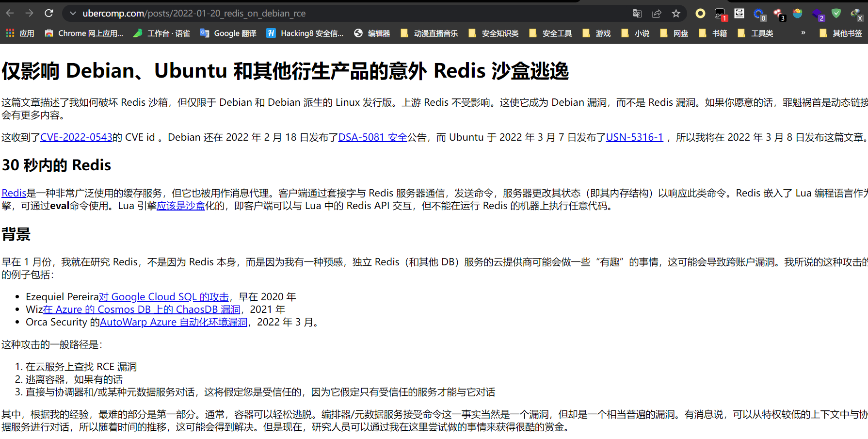The image size is (868, 439).
Task: Click the main article title heading
Action: [285, 71]
